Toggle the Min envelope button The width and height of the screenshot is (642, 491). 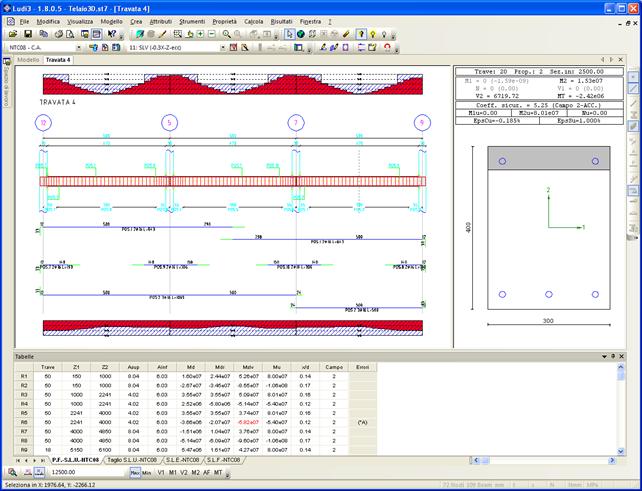146,472
